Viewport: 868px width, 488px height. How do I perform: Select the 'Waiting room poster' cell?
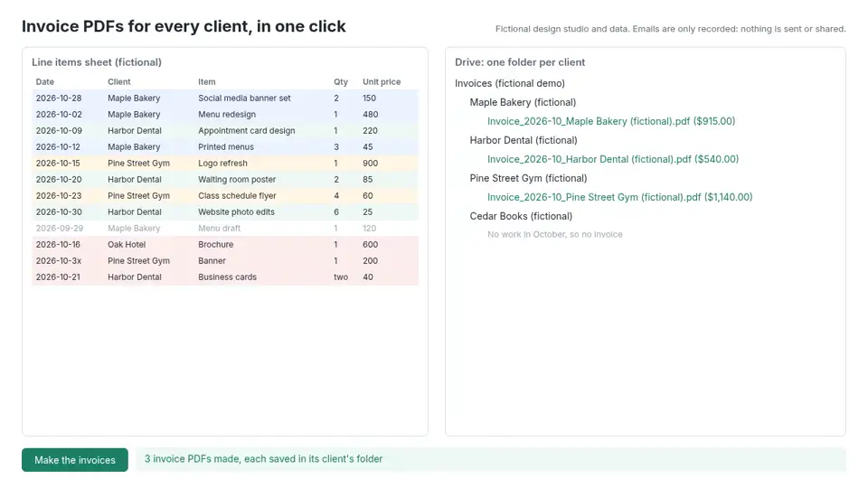pos(237,179)
